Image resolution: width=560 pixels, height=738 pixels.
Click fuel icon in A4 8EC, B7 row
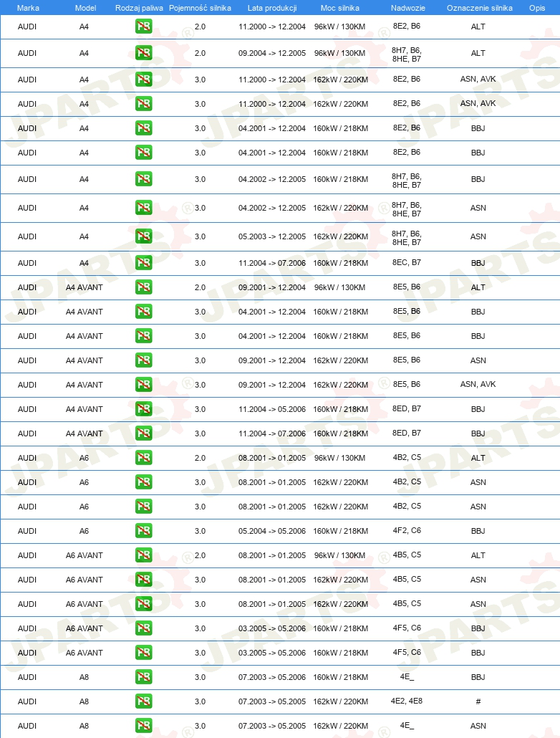(x=143, y=263)
